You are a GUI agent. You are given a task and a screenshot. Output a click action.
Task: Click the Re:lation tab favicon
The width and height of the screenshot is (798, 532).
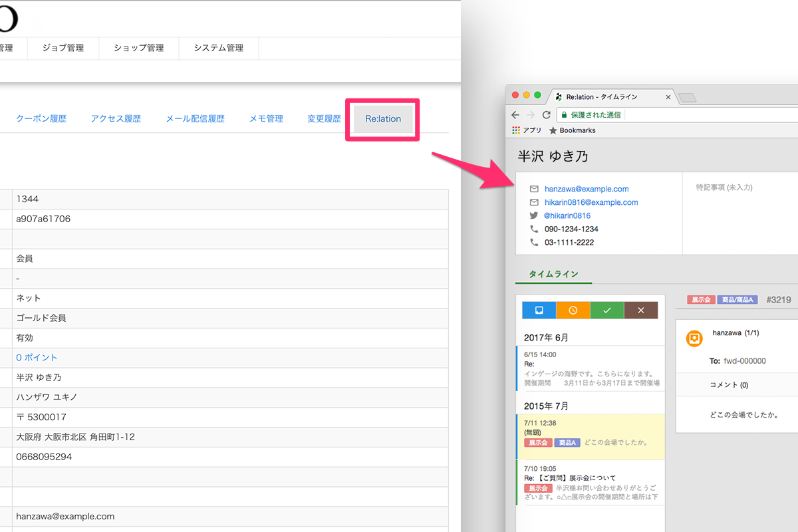(559, 97)
